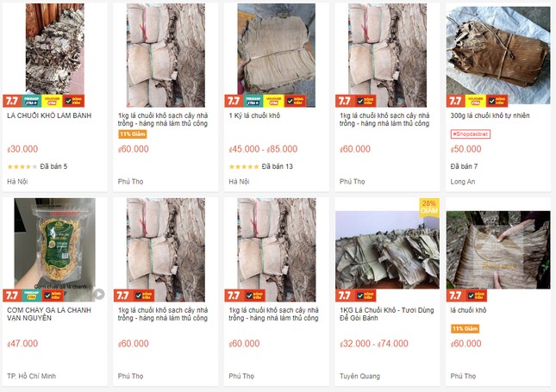This screenshot has width=556, height=392.
Task: Click the 11% Giảm label on Phú Thọ 1kg listing
Action: [132, 134]
